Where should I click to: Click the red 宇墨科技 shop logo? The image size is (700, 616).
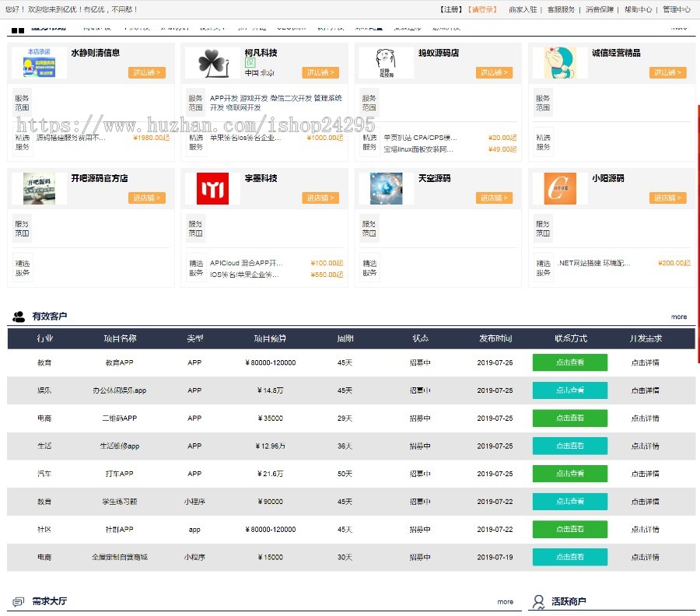point(212,189)
